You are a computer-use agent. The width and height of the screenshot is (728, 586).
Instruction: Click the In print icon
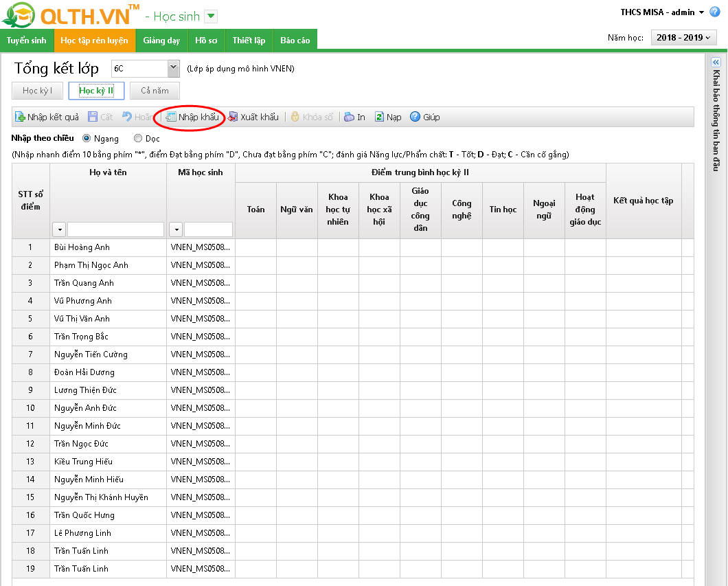click(350, 117)
